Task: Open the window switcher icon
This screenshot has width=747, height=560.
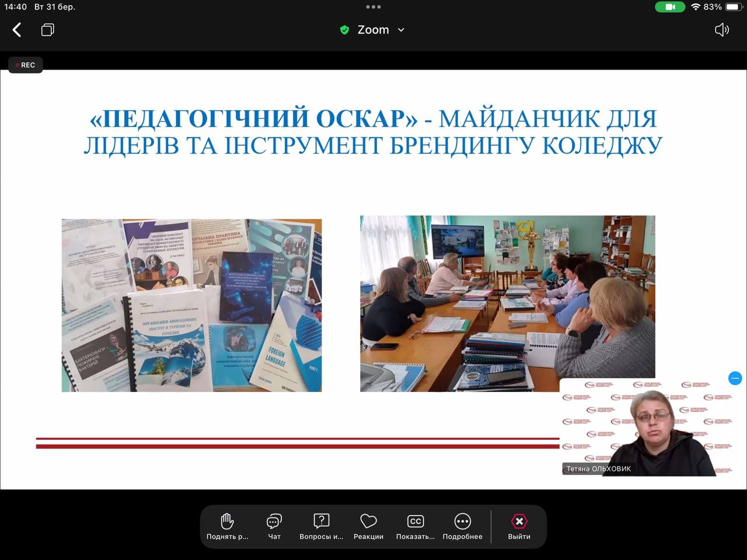Action: (48, 30)
